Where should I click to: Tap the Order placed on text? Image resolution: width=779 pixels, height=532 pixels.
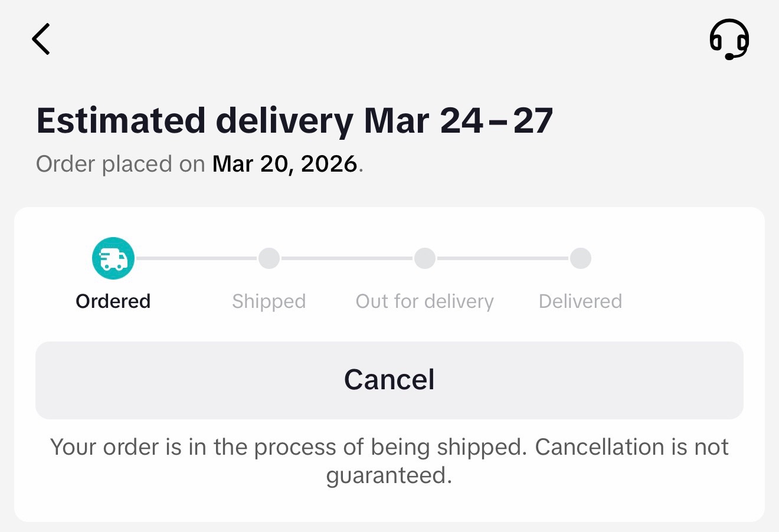[121, 164]
